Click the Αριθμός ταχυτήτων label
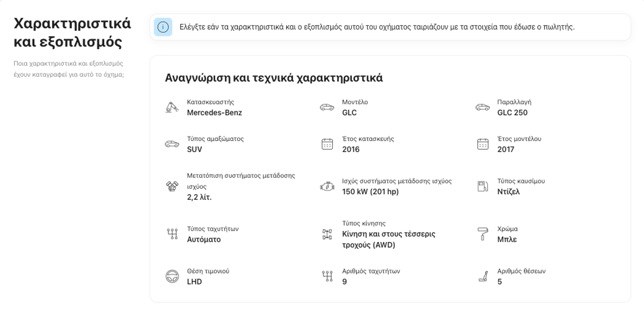The width and height of the screenshot is (644, 313). pos(371,271)
